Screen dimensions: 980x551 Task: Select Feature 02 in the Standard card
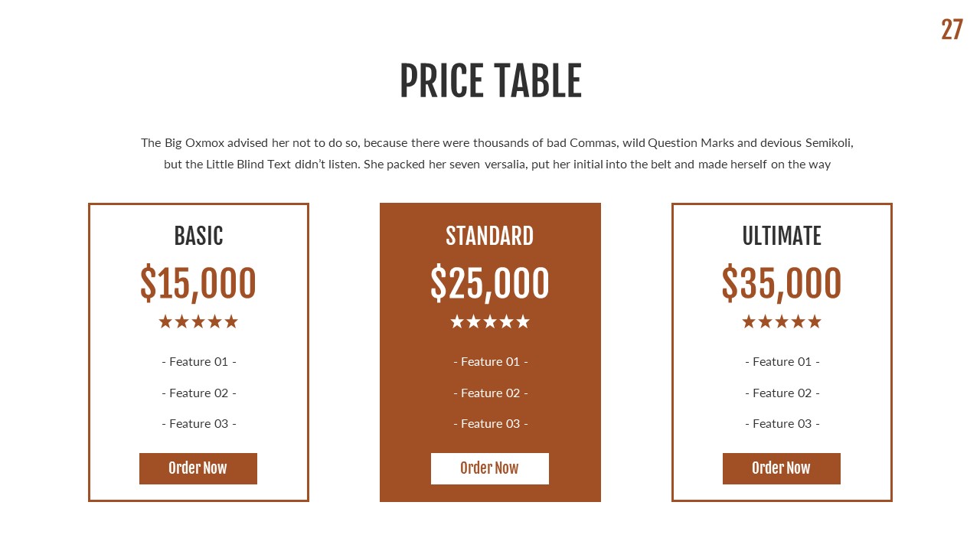coord(491,393)
